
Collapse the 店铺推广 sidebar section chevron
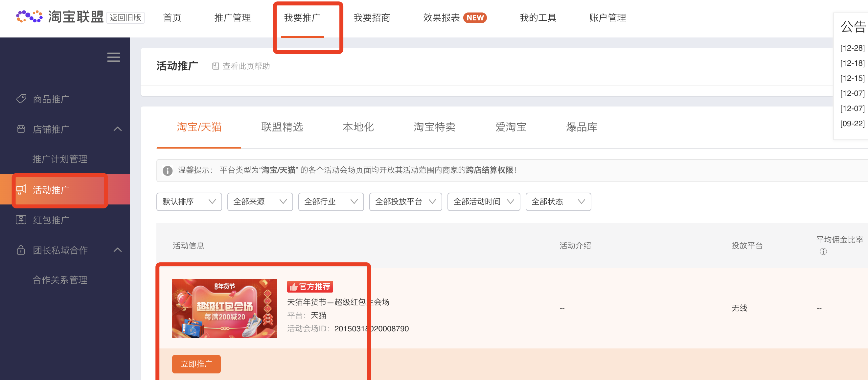click(x=118, y=129)
